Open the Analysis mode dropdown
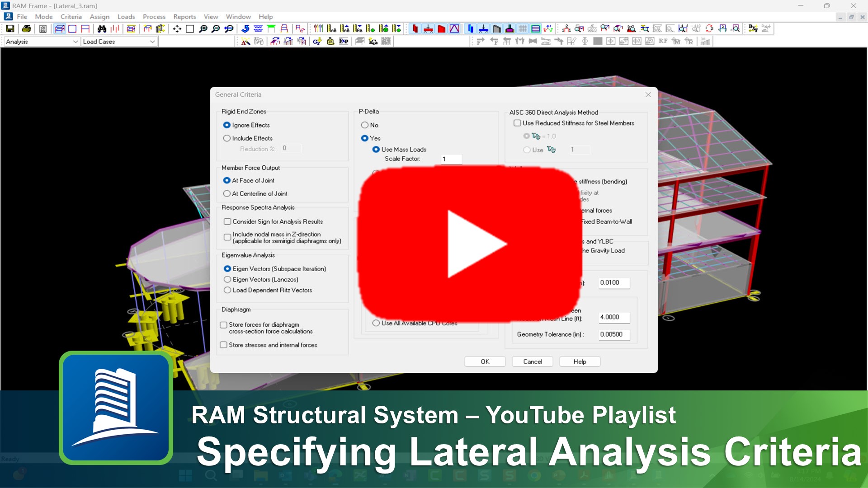Image resolution: width=868 pixels, height=488 pixels. click(x=75, y=42)
